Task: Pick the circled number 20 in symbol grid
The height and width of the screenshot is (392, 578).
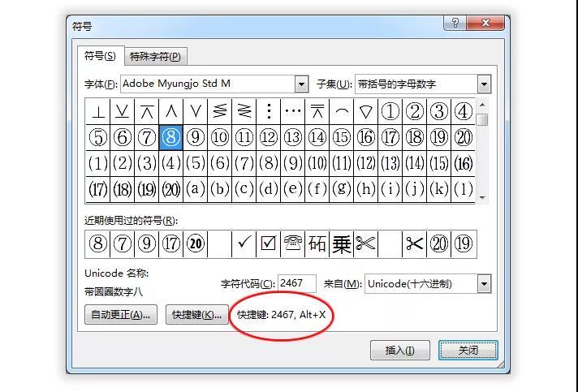Action: click(464, 137)
